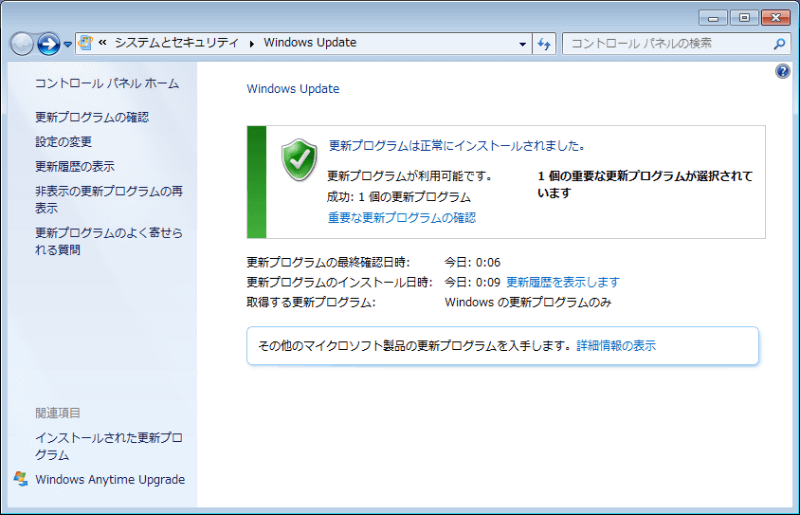Click 1 個の重要な更新プログラムが選択されています text
Viewport: 800px width, 515px height.
(645, 184)
